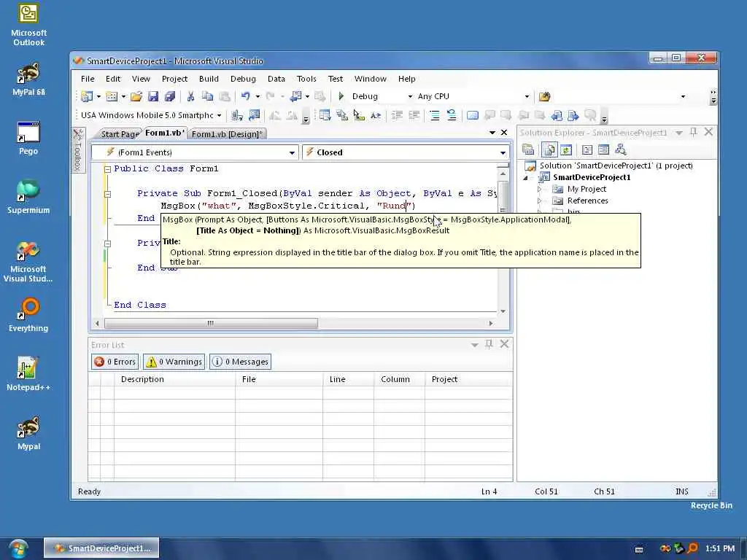This screenshot has height=560, width=747.
Task: Click SmartDeviceProject1 taskbar button
Action: click(101, 548)
